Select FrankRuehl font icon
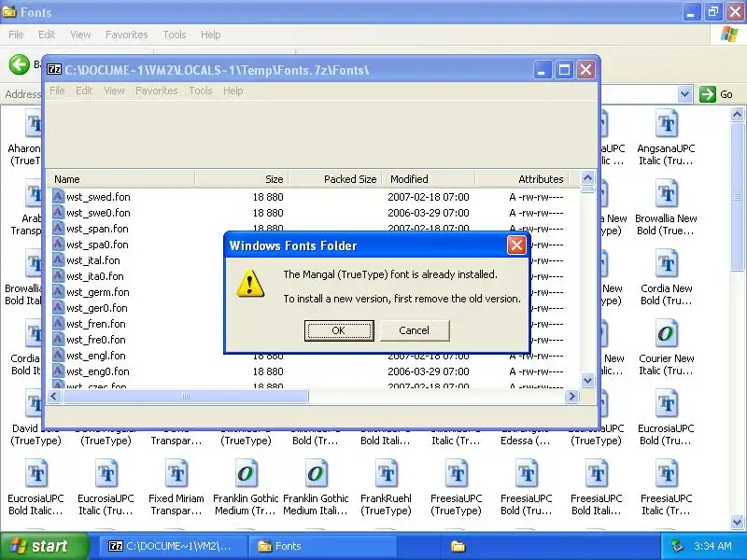The image size is (747, 560). [x=386, y=473]
